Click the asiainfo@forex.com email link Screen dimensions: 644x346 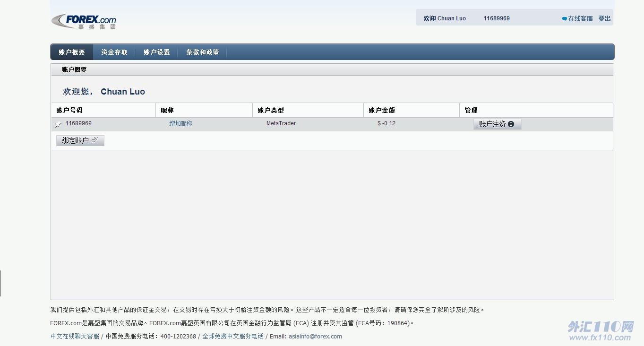(x=316, y=337)
